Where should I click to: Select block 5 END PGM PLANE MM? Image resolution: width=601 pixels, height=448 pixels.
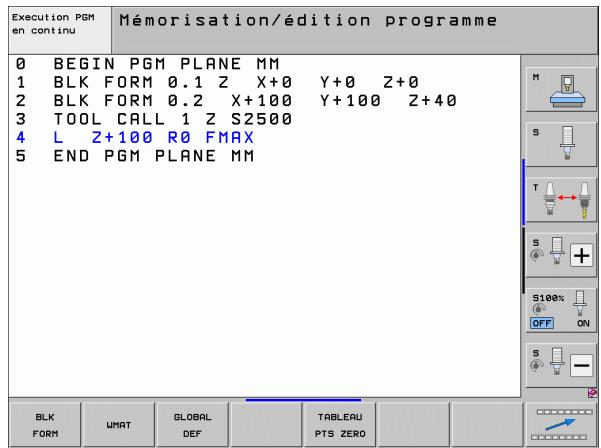pyautogui.click(x=135, y=156)
